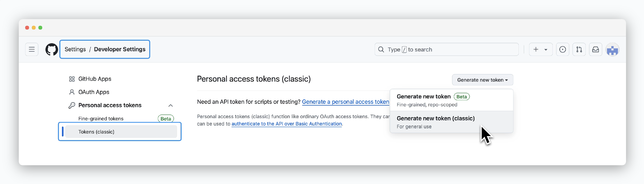This screenshot has width=644, height=184.
Task: Open authenticate to the API link
Action: tap(286, 124)
